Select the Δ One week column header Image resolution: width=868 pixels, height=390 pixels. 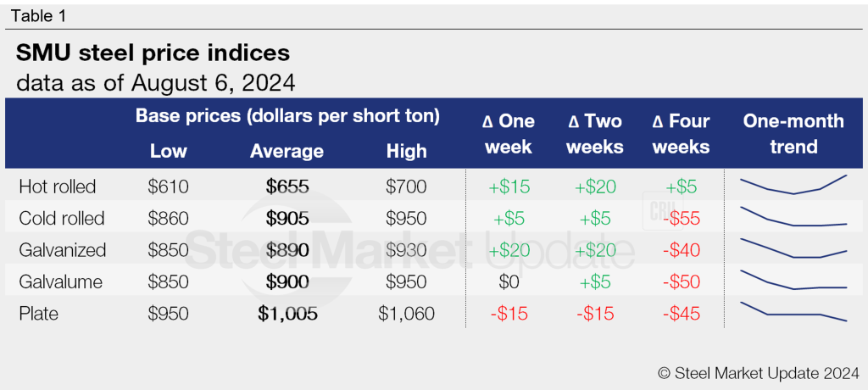tap(509, 133)
